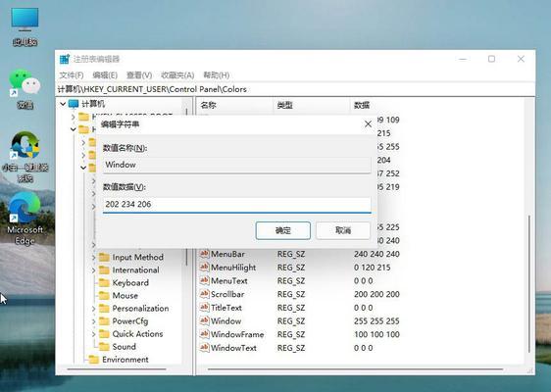This screenshot has height=392, width=551.
Task: Select the WindowFrame string value icon
Action: click(x=204, y=334)
